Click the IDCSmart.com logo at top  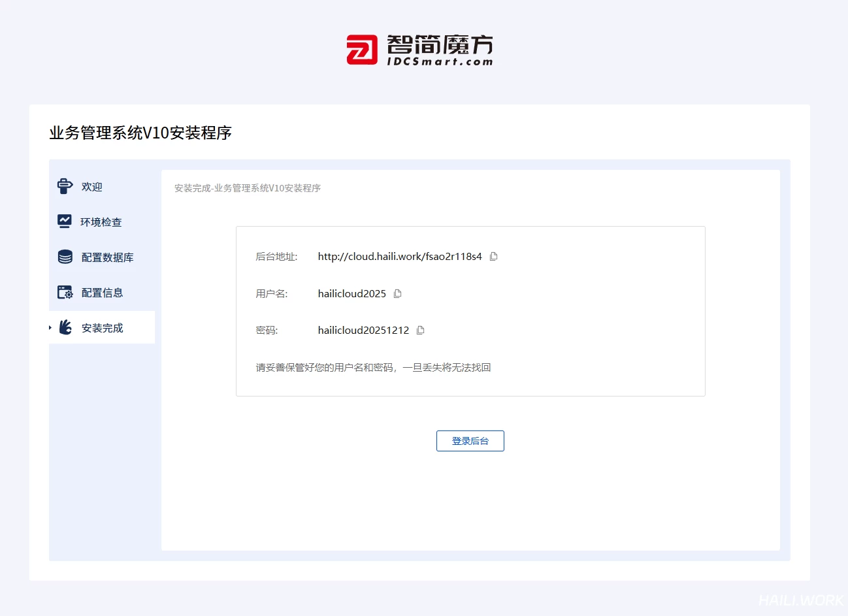(419, 50)
